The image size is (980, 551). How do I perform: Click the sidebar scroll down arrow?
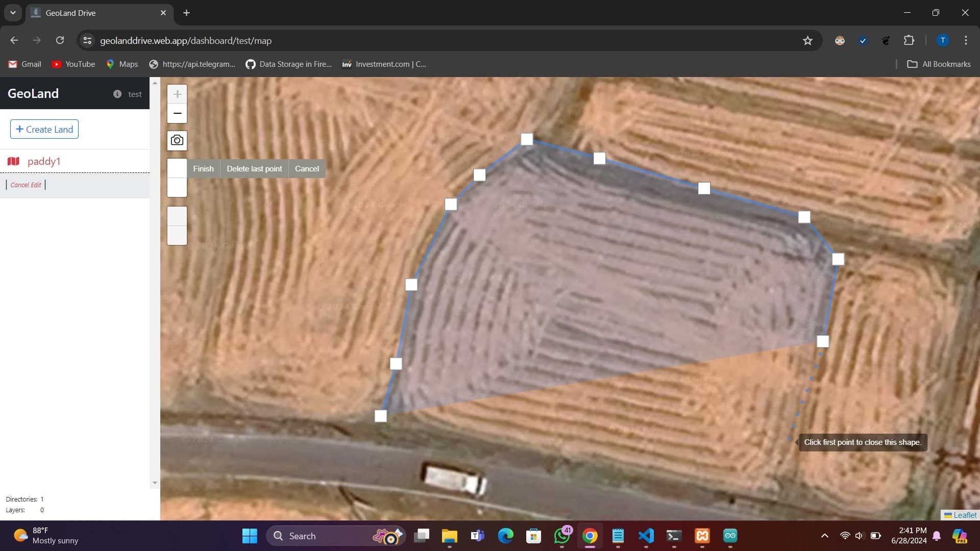155,483
